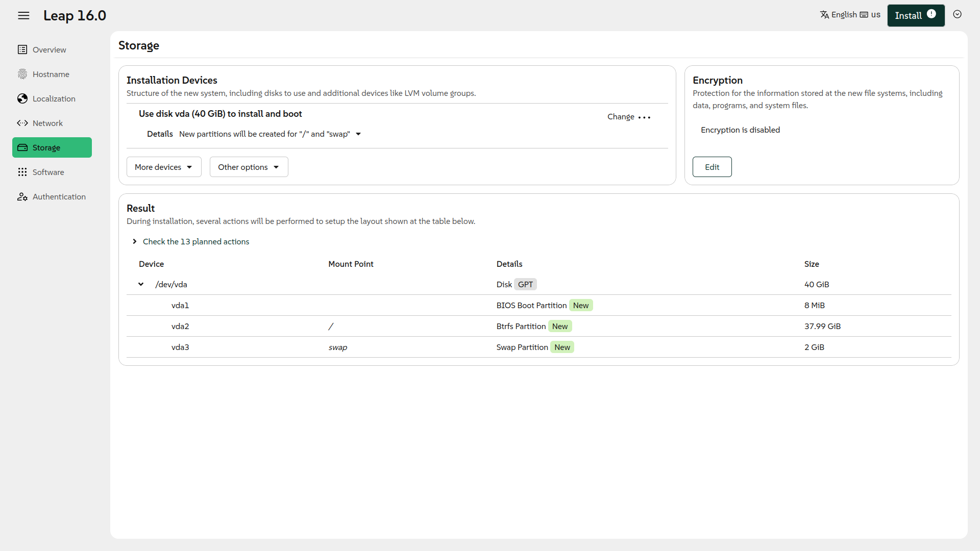This screenshot has height=551, width=980.
Task: Click the Hostname fingerprint icon
Action: [x=22, y=74]
